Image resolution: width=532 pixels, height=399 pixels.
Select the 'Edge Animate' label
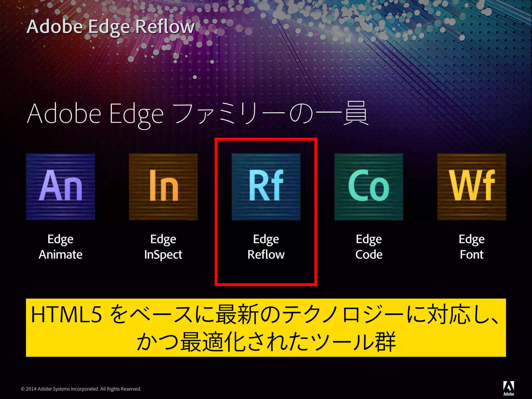tap(61, 247)
